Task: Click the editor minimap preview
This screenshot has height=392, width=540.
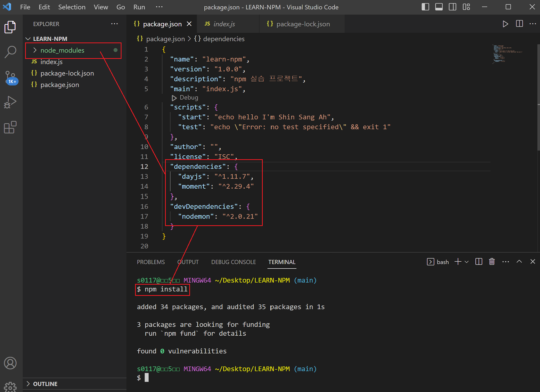Action: pos(508,54)
